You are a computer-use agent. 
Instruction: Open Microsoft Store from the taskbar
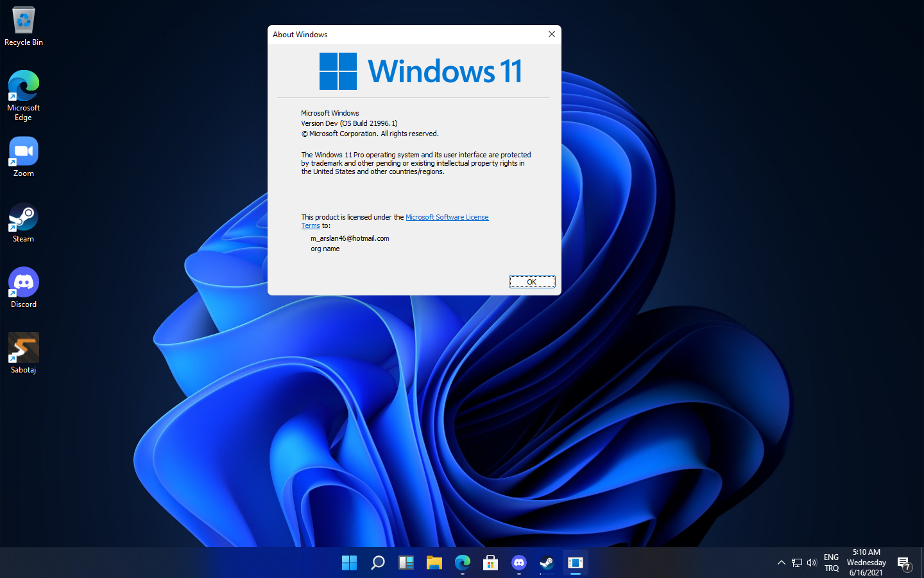coord(491,563)
